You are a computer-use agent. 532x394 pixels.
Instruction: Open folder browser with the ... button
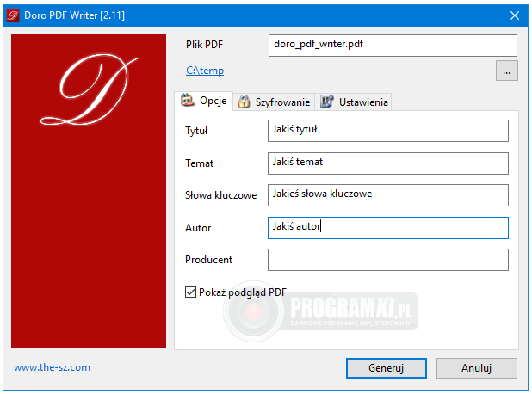click(506, 71)
